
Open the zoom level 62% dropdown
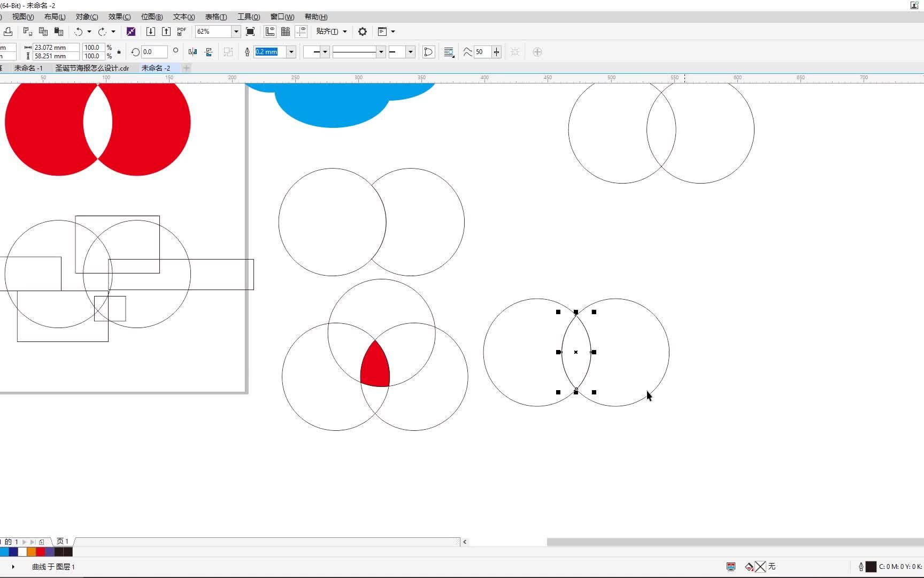[236, 32]
